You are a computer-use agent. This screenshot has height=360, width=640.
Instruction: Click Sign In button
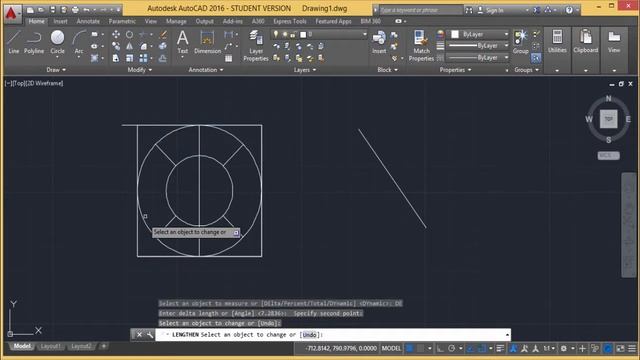491,10
